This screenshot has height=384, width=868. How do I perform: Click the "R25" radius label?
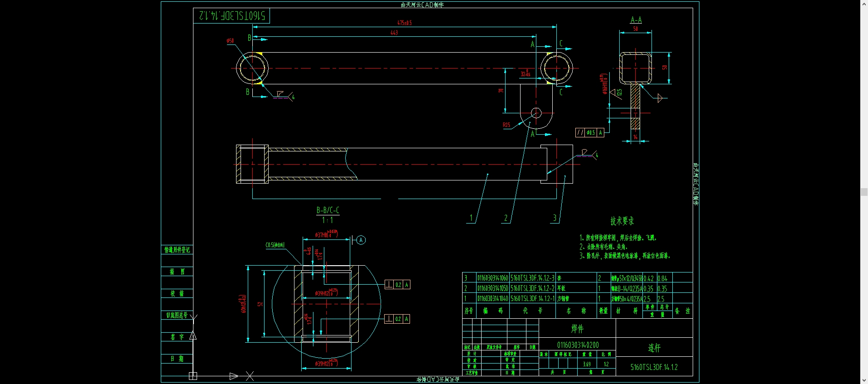click(x=506, y=125)
